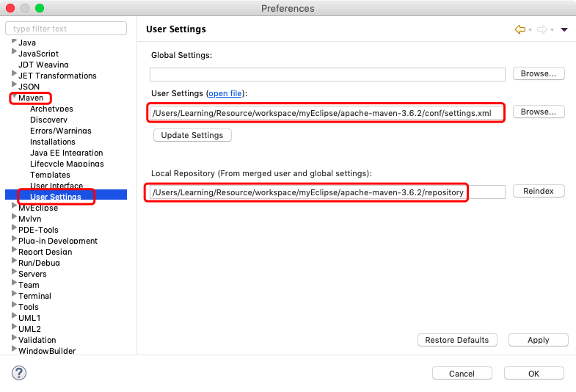Select Installations under Maven
Viewport: 576px width, 392px height.
(53, 142)
